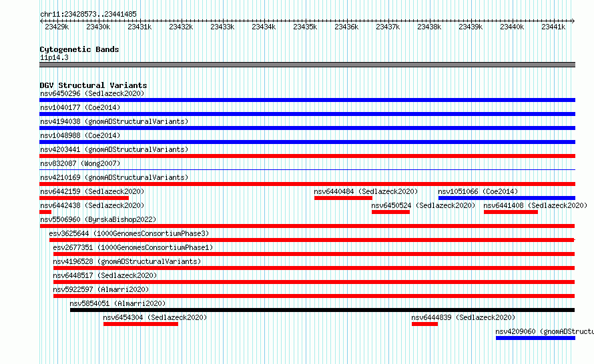Click the red bar under nsv6454304
This screenshot has width=594, height=364.
141,324
